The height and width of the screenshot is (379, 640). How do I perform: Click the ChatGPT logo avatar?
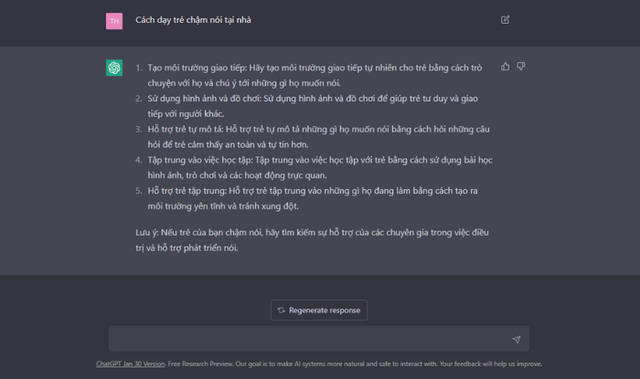(114, 68)
